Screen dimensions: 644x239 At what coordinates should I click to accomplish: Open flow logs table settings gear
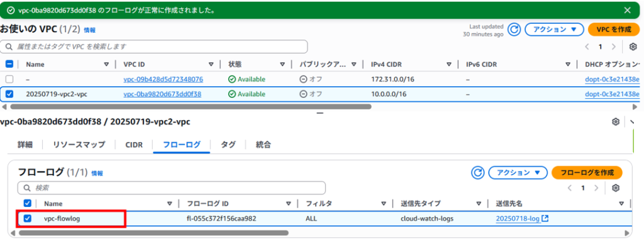pyautogui.click(x=615, y=188)
